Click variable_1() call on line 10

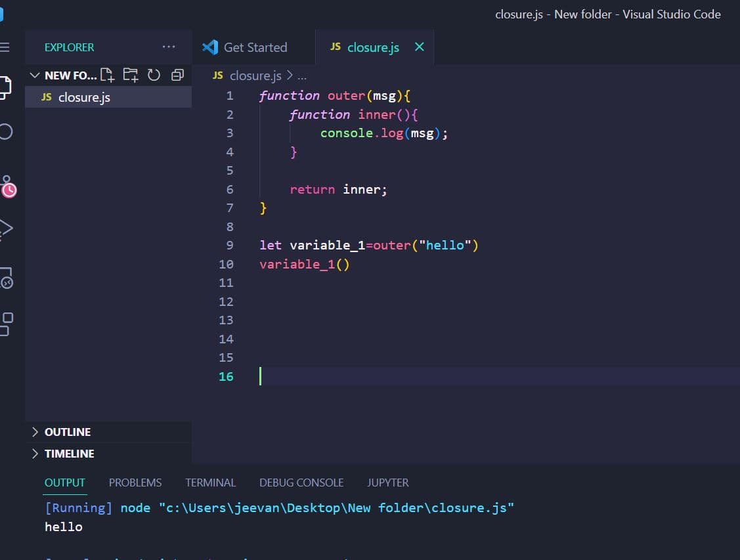pos(305,264)
